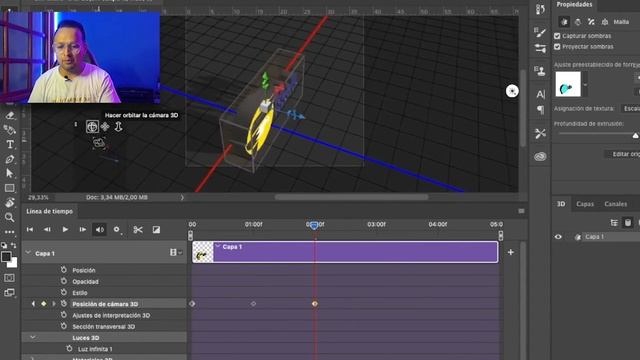Collapse the Luces 3D group

tap(33, 338)
